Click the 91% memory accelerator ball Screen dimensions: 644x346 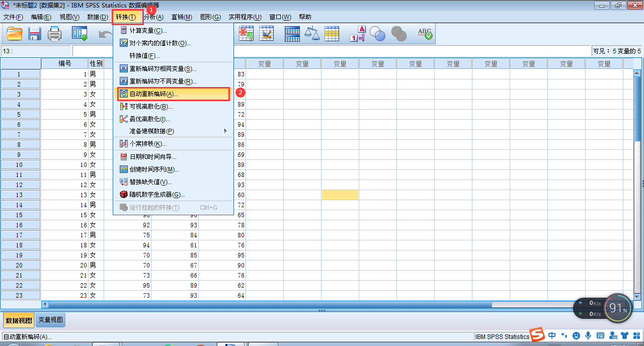617,308
